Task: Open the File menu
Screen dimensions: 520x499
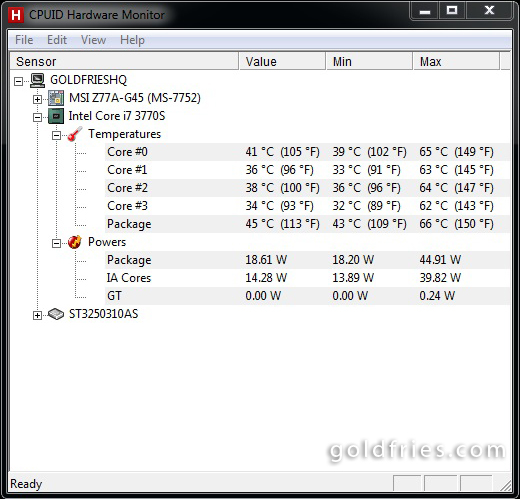Action: (x=24, y=40)
